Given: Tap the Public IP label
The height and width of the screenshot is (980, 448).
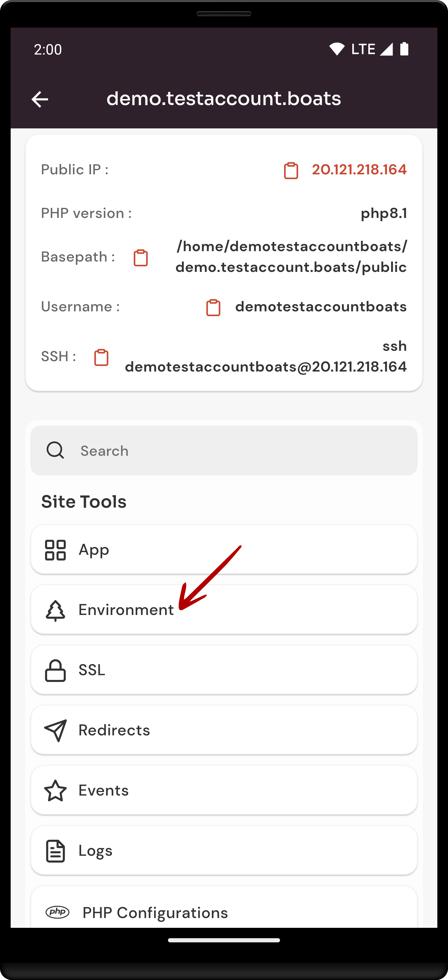Looking at the screenshot, I should coord(75,170).
